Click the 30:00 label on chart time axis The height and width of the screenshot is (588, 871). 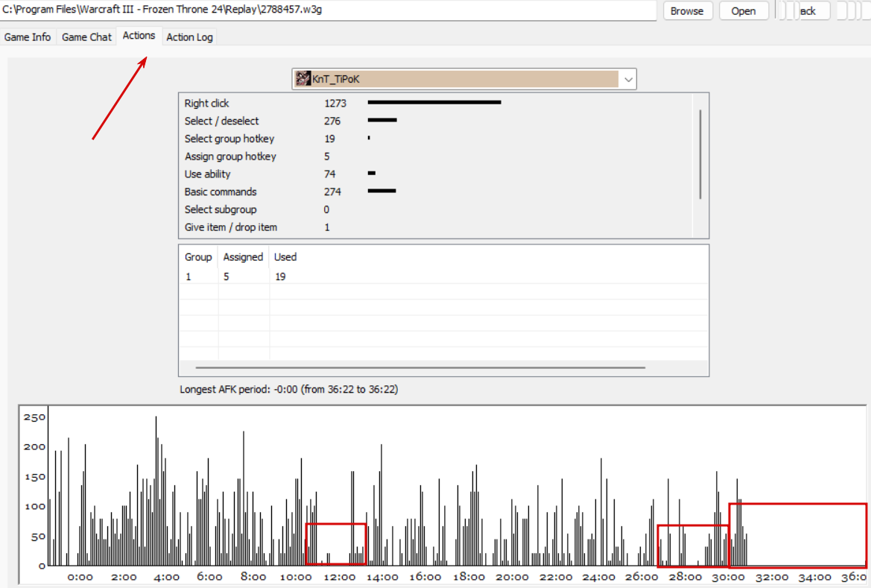pos(728,577)
